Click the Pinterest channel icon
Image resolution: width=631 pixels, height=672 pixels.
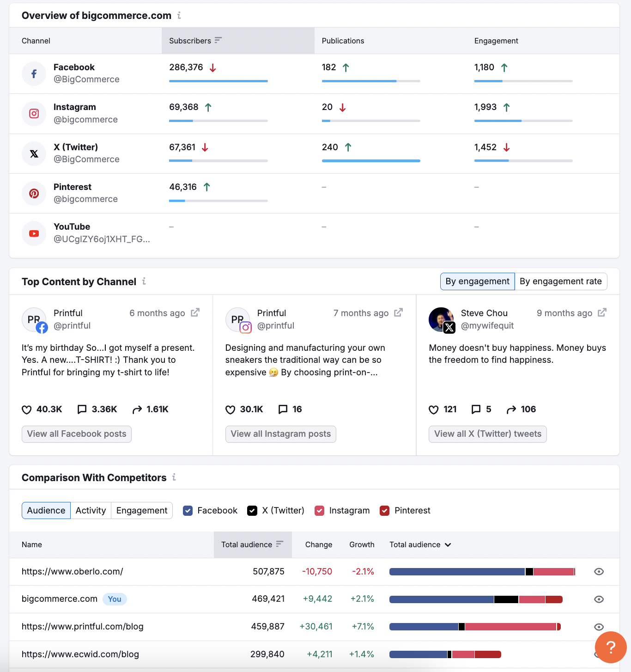click(x=34, y=194)
